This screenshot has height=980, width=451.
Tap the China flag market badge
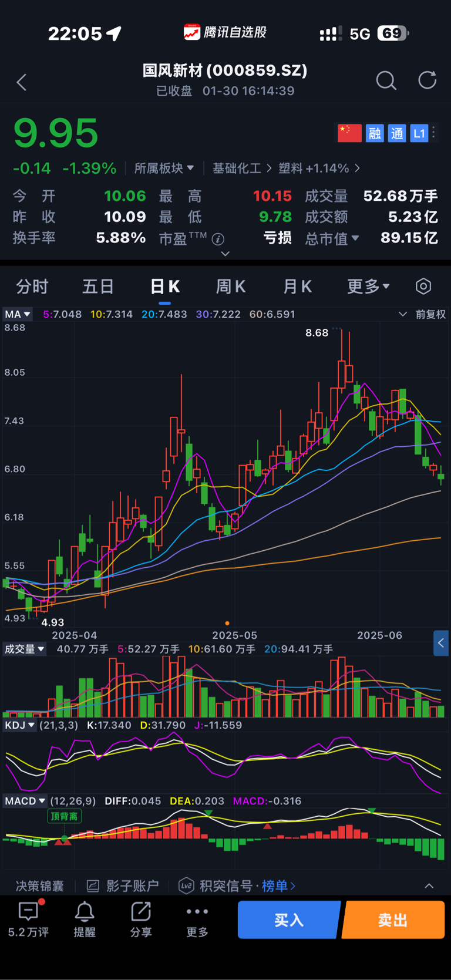click(x=349, y=133)
